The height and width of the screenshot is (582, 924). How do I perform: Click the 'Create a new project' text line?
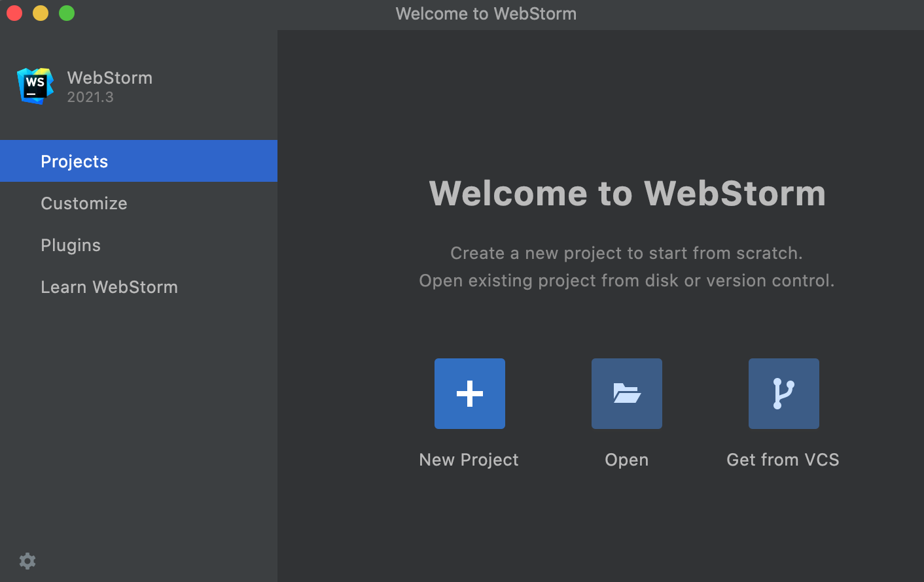click(626, 253)
